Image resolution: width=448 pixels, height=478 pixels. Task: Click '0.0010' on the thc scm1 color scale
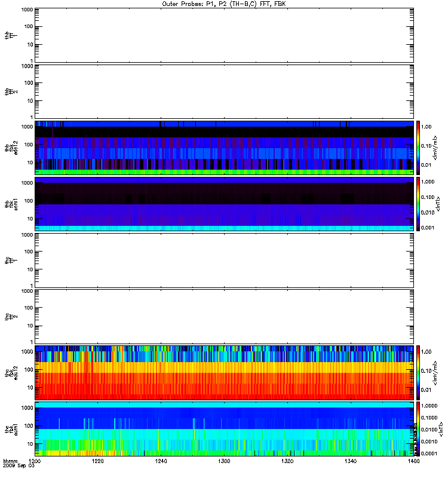coord(429,442)
